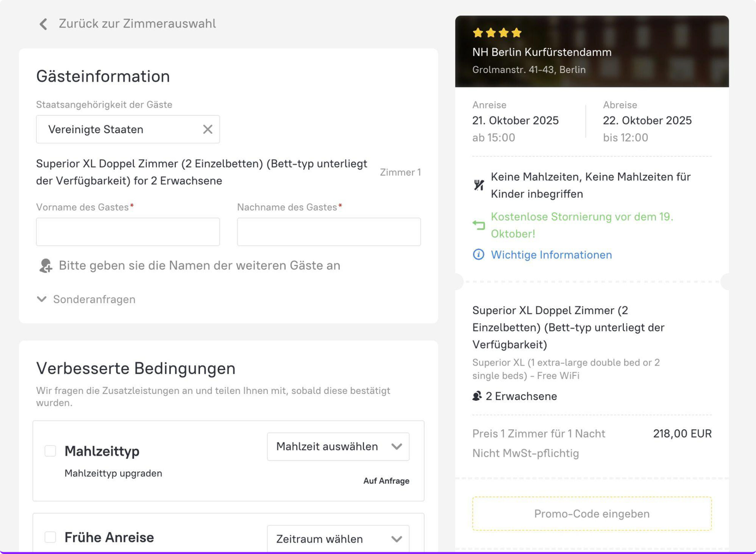Open the Mahlzeit auswählen dropdown

338,446
